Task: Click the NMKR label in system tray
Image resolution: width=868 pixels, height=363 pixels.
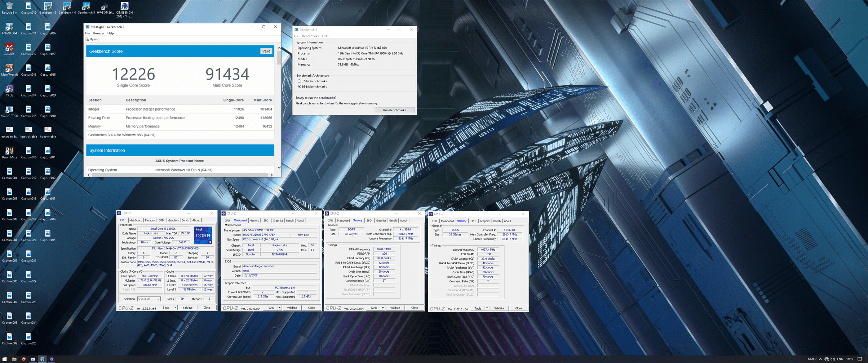Action: pos(812,359)
